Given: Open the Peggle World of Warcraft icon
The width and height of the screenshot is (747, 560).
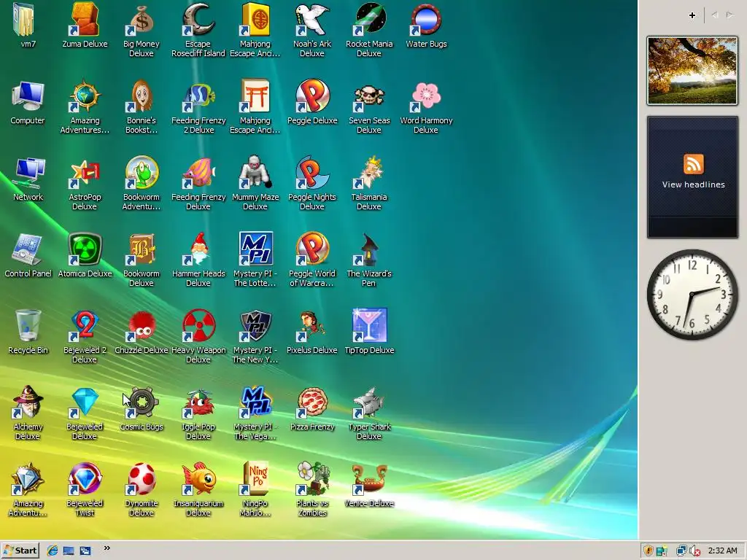Looking at the screenshot, I should point(312,250).
